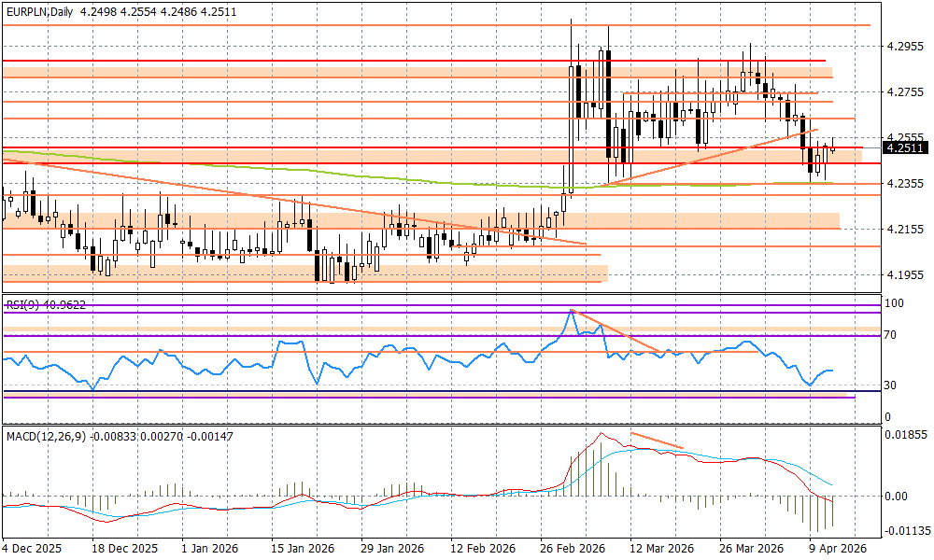Click the MACD 0.01855 scale label

(x=906, y=435)
